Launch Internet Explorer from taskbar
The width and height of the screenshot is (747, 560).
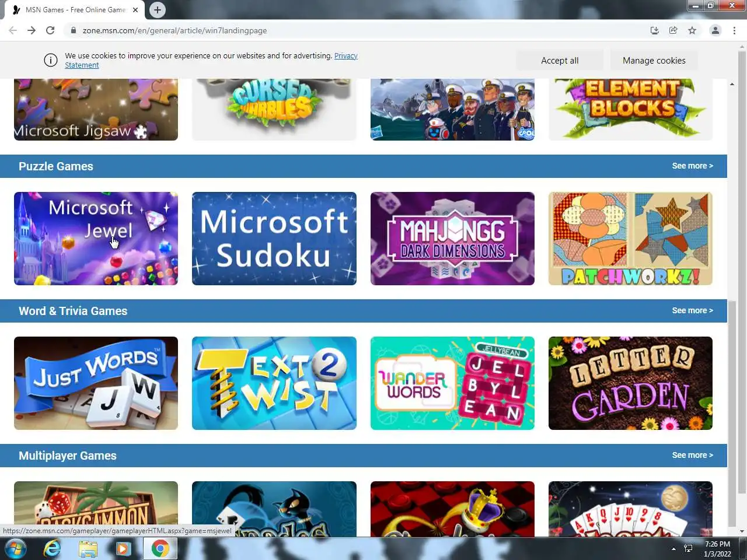point(53,549)
